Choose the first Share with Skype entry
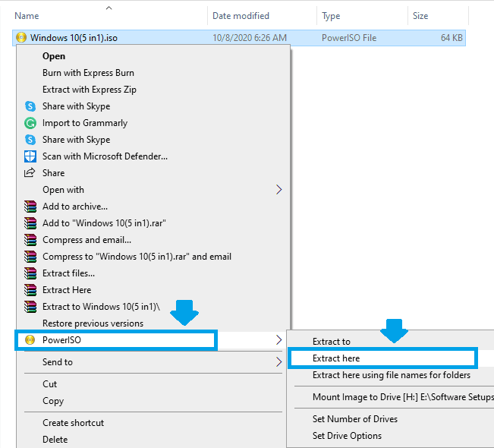The image size is (494, 448). (76, 106)
